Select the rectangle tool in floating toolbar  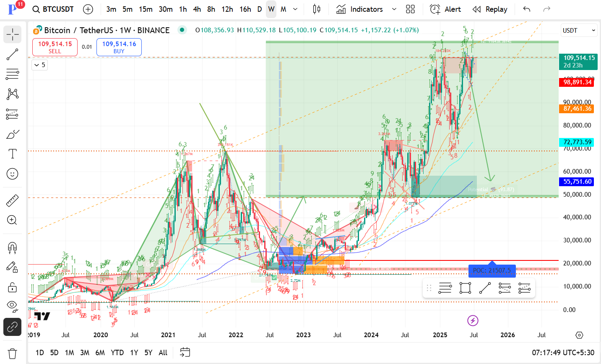click(465, 288)
